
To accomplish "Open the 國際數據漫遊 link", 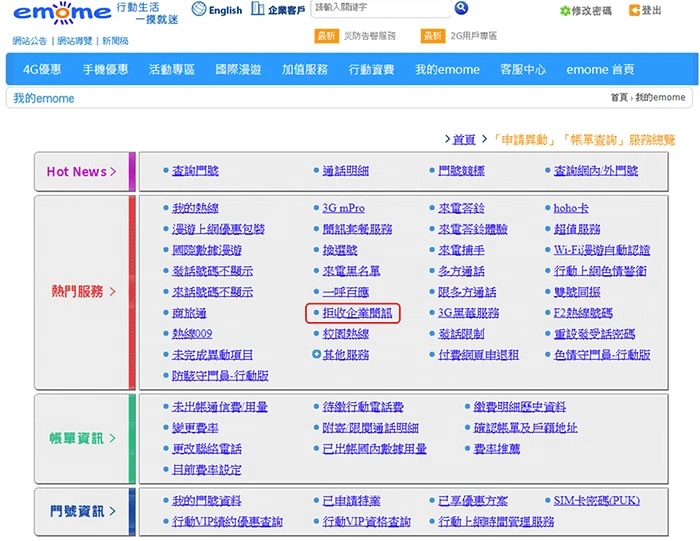I will (x=207, y=250).
